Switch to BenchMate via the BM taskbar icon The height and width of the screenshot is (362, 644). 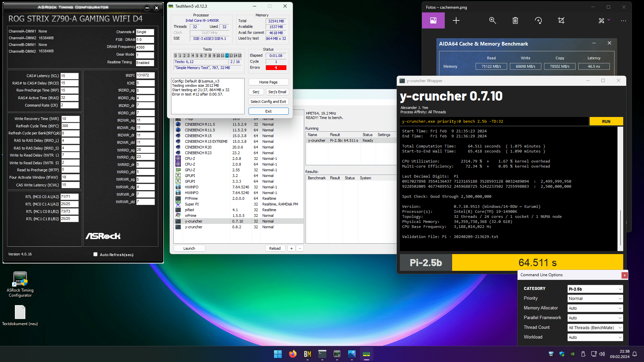(307, 354)
